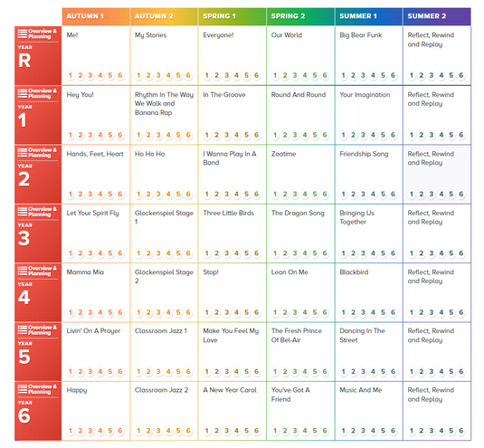Open the Livin' On A Prayer unit
This screenshot has height=448, width=484.
(x=93, y=331)
